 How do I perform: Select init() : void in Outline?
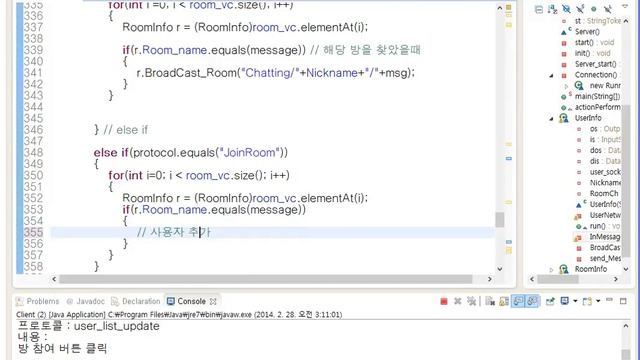coord(593,53)
